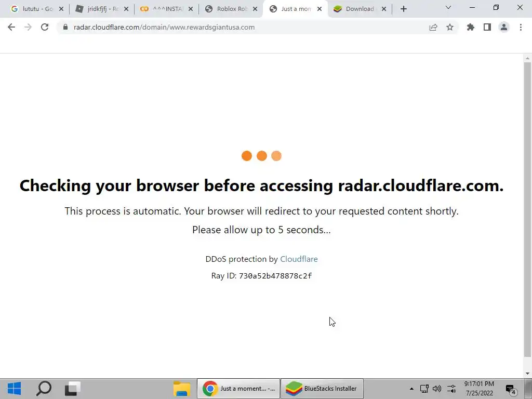532x399 pixels.
Task: Open File Explorer from taskbar
Action: pos(182,389)
